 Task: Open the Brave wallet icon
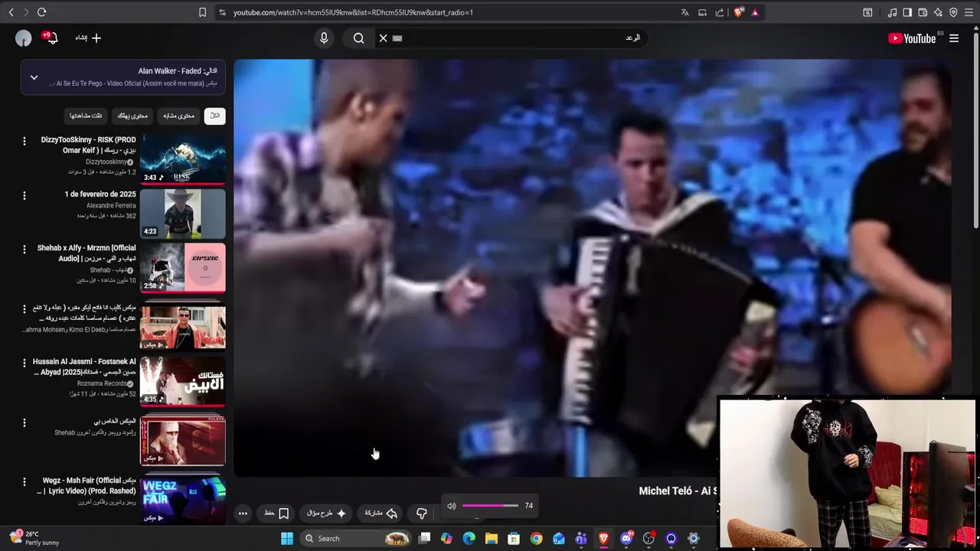(x=923, y=12)
